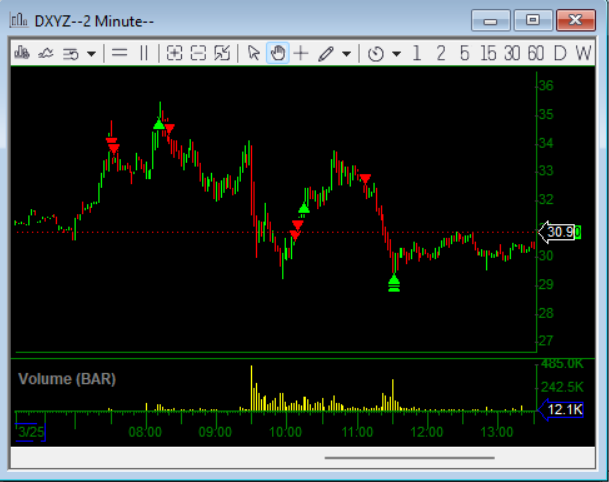Screen dimensions: 609x482
Task: Click the 13:00 time axis label
Action: click(x=497, y=432)
